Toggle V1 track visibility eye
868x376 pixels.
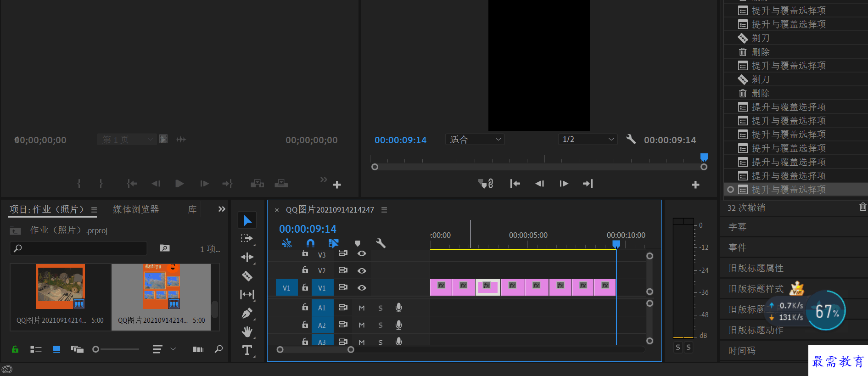click(362, 288)
